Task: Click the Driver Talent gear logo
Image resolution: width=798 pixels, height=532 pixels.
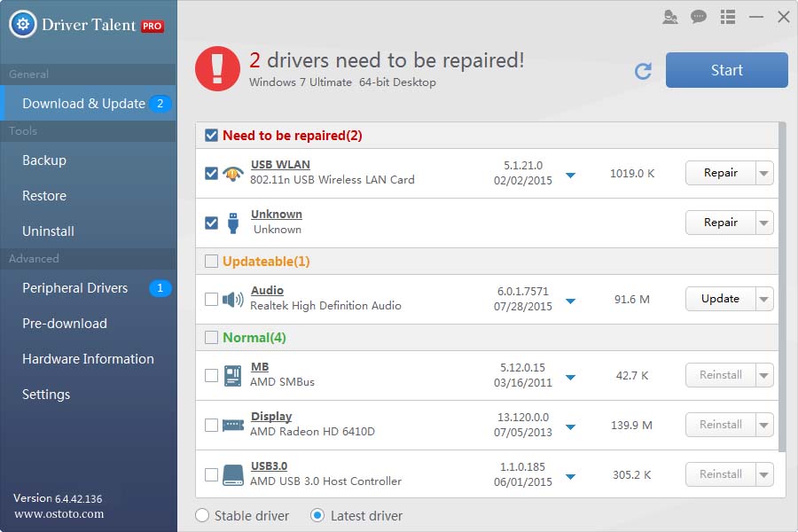Action: (x=23, y=24)
